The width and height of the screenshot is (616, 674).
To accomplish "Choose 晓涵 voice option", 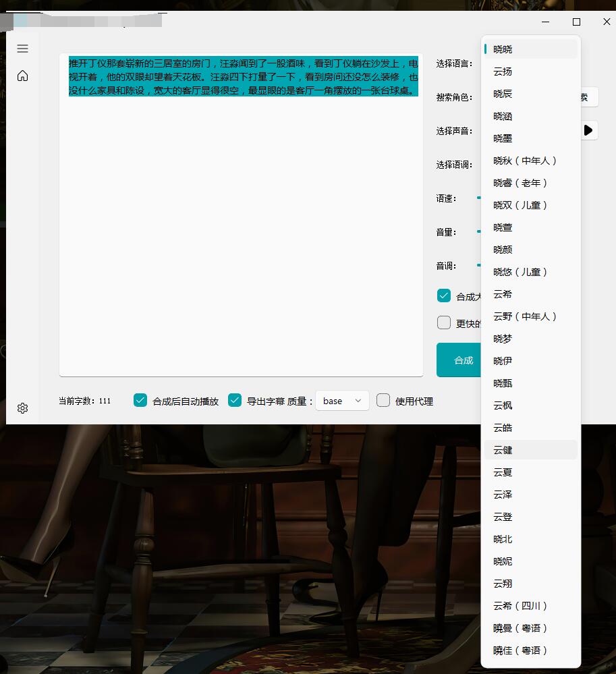I will 531,116.
